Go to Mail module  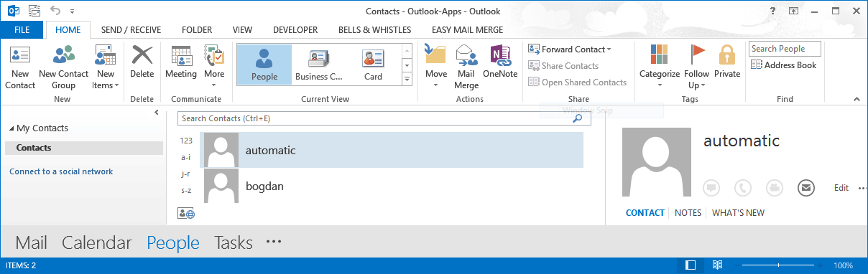click(31, 242)
